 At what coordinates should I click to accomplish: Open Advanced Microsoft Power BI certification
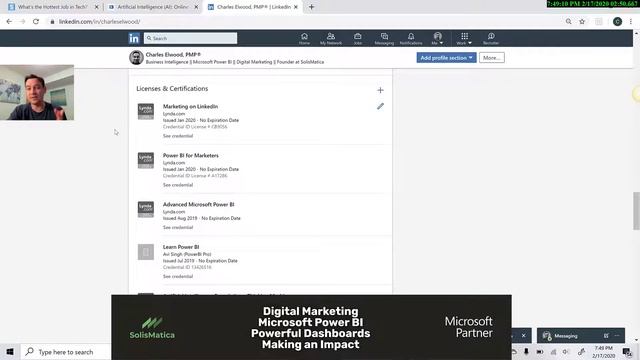tap(198, 204)
